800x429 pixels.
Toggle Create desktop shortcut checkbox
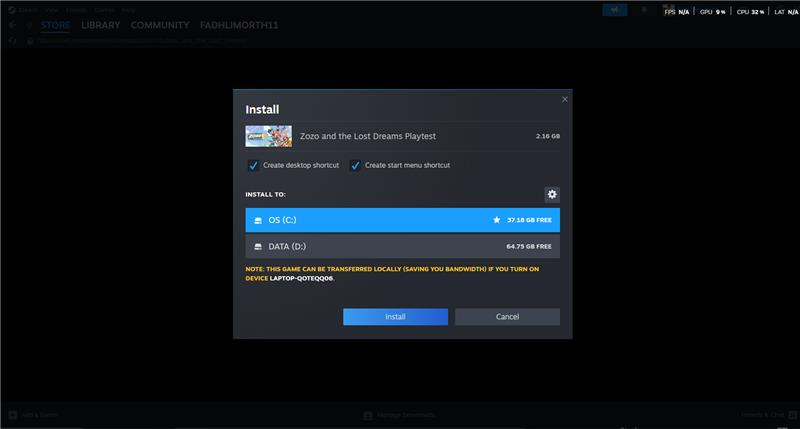253,165
